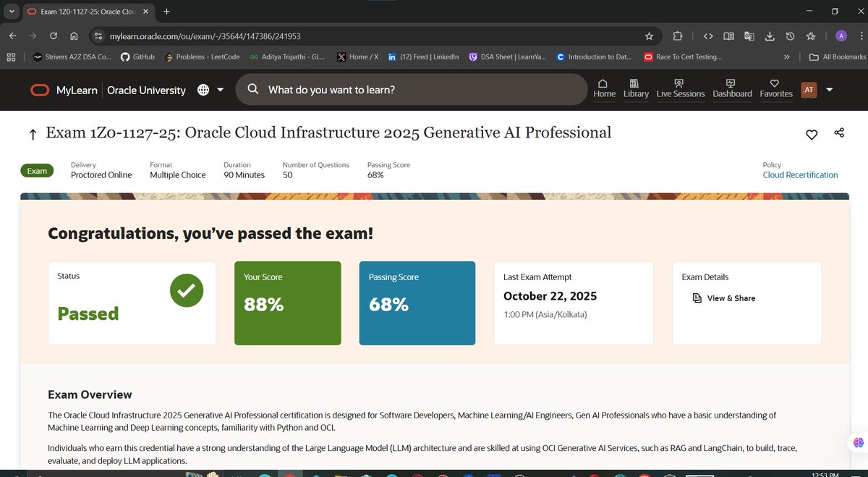Click the Passing Score 68% blue card
868x477 pixels.
(x=417, y=303)
